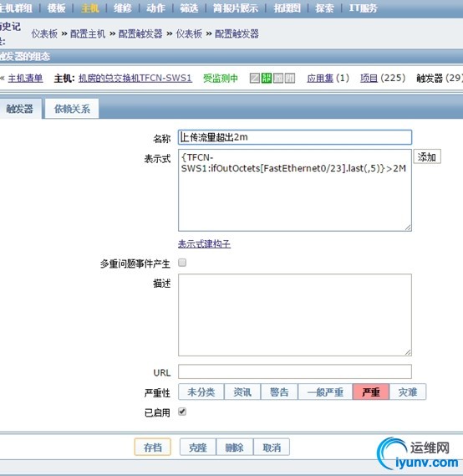Focus the 名称 input field
This screenshot has height=476, width=463.
coord(295,137)
